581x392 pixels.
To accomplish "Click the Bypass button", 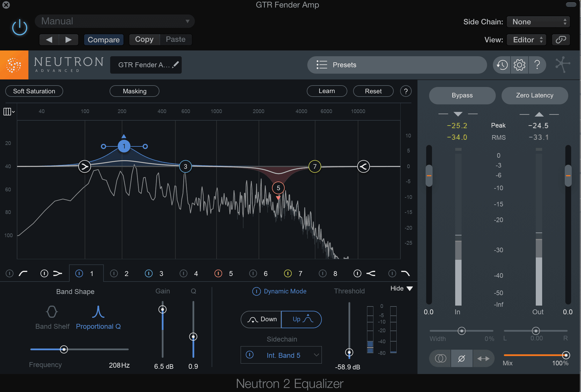I will point(462,95).
